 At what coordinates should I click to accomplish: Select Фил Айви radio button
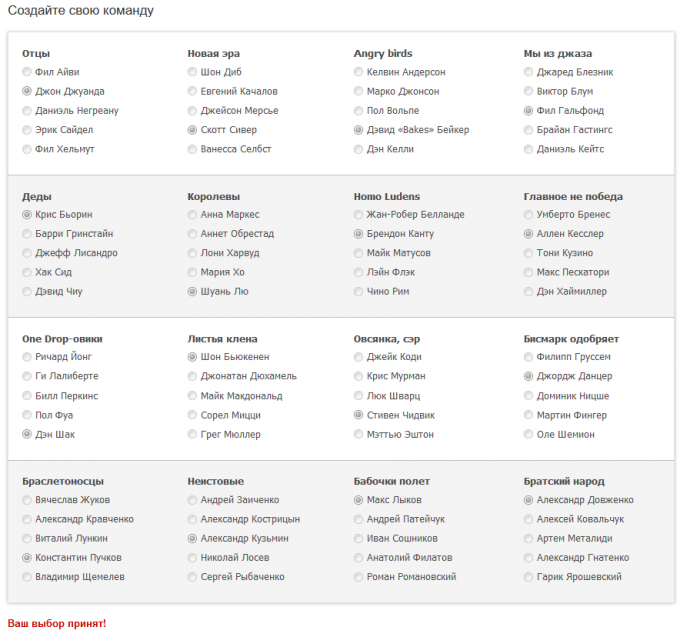[x=27, y=72]
